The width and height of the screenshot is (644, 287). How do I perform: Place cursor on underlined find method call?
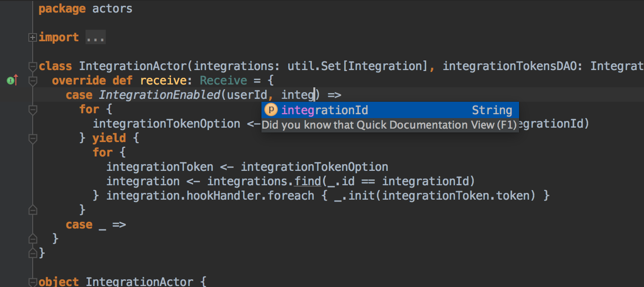click(308, 181)
